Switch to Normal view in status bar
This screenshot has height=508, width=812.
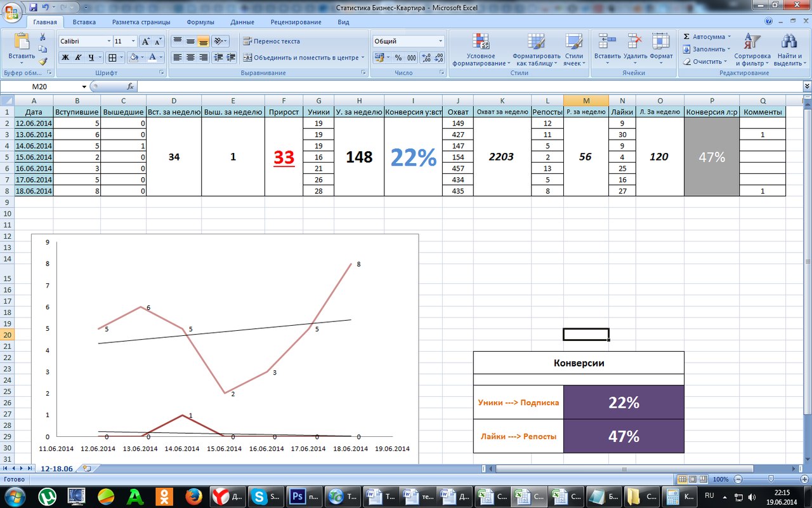tap(683, 479)
